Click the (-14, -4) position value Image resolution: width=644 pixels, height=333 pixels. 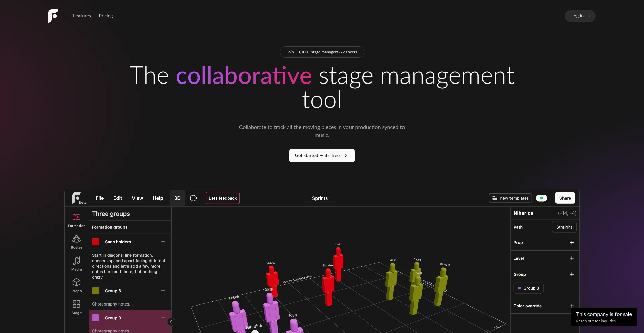[x=567, y=213]
